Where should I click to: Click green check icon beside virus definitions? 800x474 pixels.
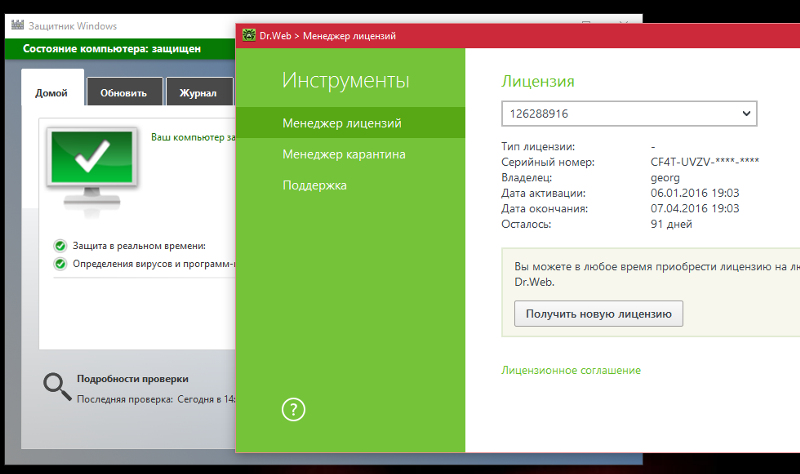tap(60, 264)
